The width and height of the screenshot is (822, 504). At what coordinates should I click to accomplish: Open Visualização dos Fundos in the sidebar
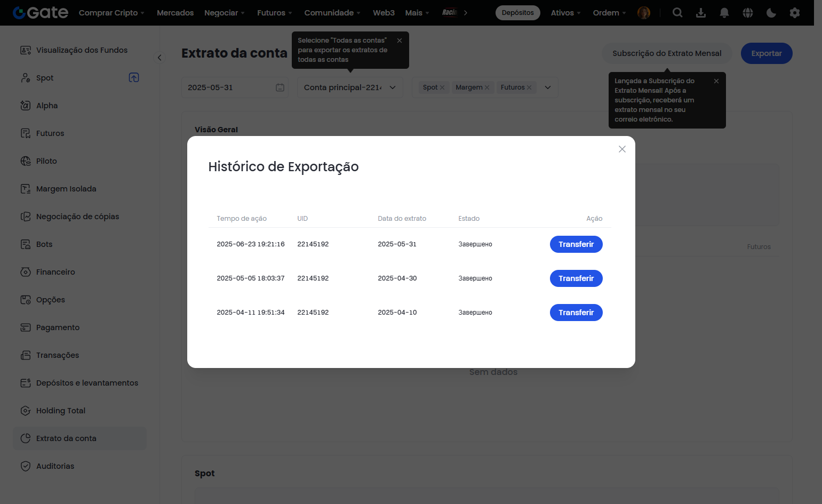[x=79, y=50]
